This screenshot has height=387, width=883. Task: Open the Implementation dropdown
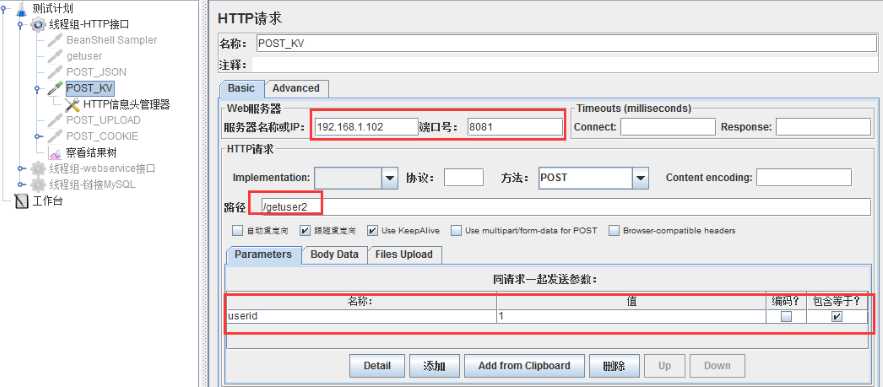tap(390, 178)
